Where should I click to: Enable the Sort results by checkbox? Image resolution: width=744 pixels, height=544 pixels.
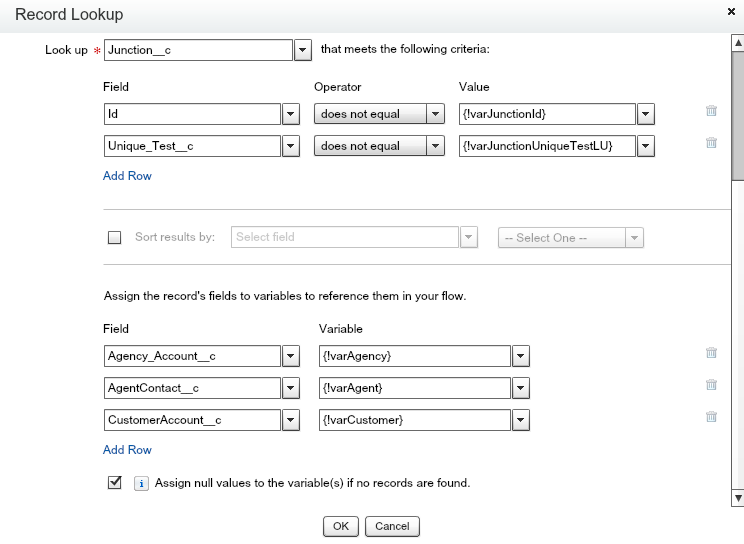114,238
